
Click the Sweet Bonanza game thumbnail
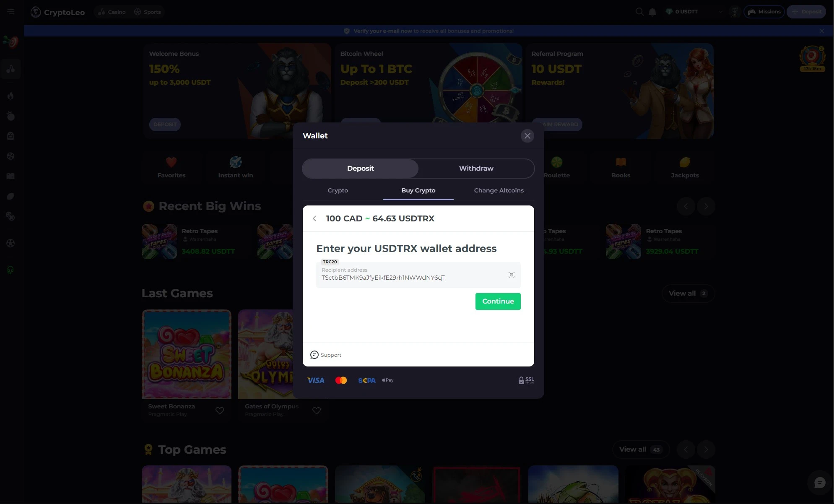pos(187,354)
